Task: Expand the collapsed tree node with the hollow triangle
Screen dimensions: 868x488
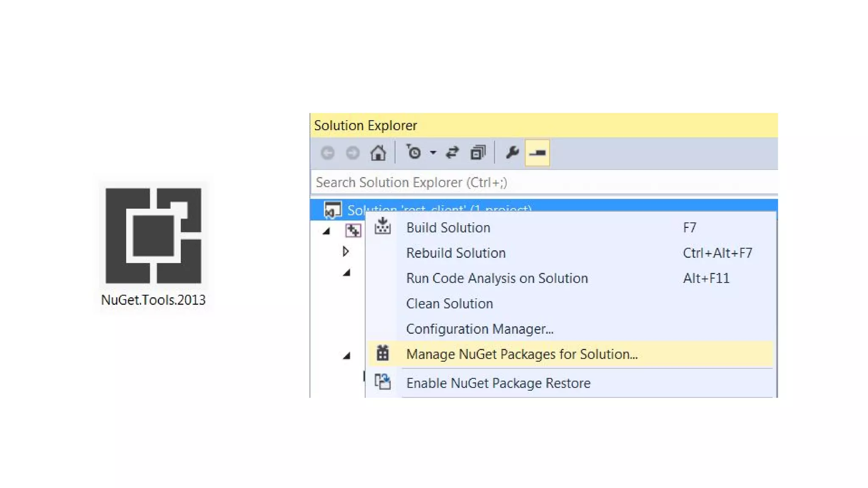Action: (345, 252)
